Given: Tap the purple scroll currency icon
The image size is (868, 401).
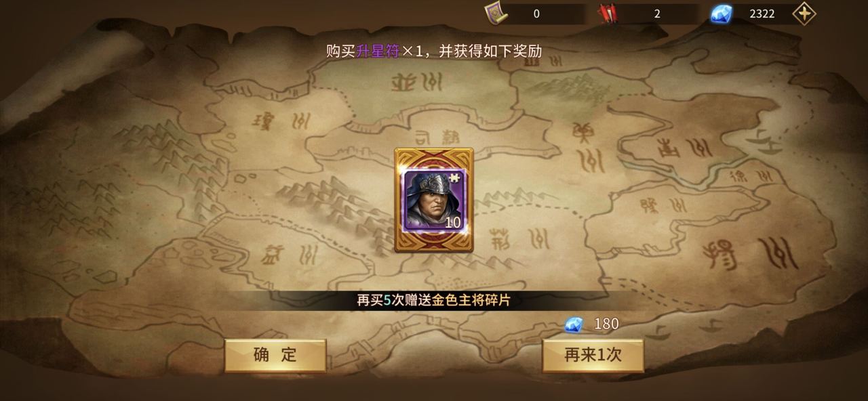Looking at the screenshot, I should tap(496, 12).
